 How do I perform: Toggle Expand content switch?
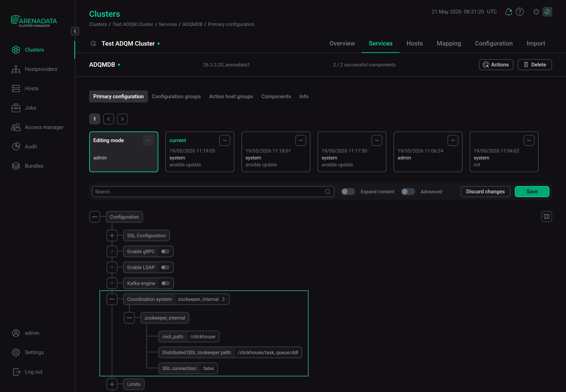[348, 192]
